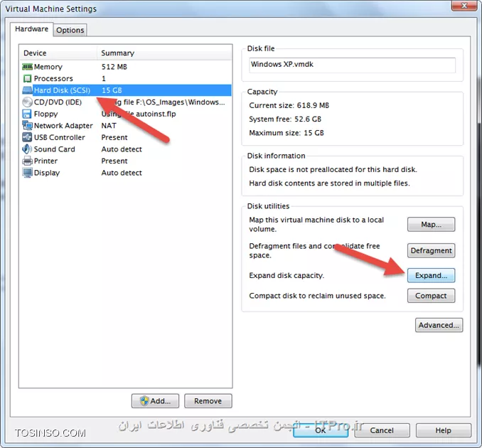Click the Display monitor icon

[27, 173]
